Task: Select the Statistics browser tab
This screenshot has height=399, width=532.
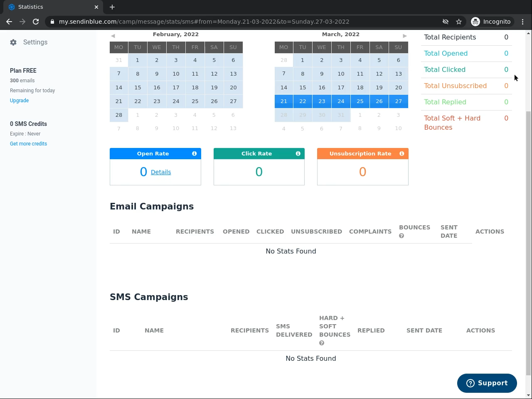Action: pos(53,7)
